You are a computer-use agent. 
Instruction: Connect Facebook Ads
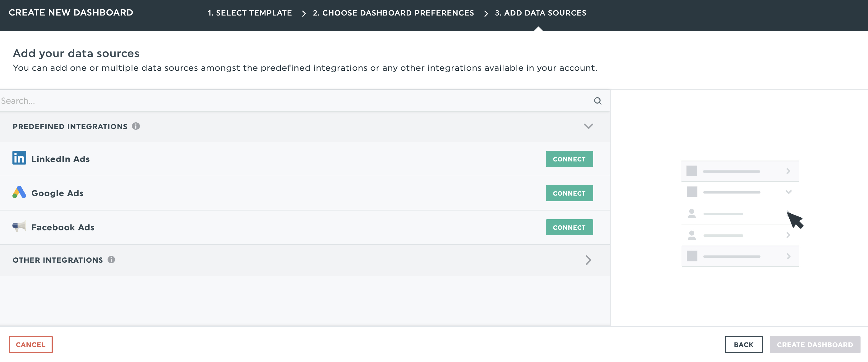569,228
